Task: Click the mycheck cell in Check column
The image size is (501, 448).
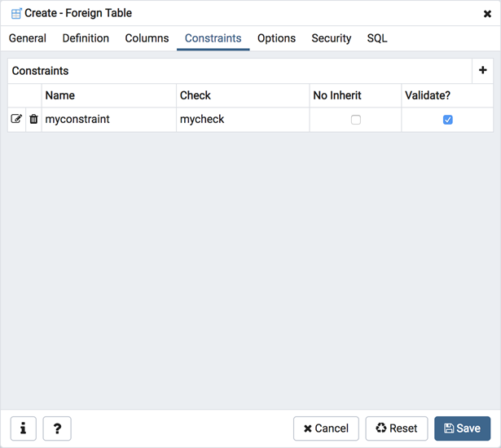Action: click(x=242, y=120)
